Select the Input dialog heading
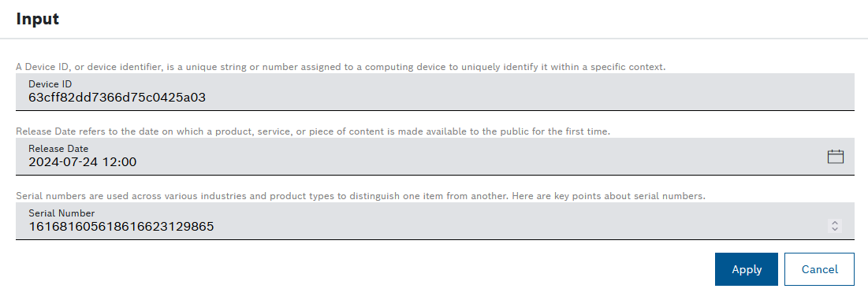The width and height of the screenshot is (868, 296). click(x=38, y=19)
